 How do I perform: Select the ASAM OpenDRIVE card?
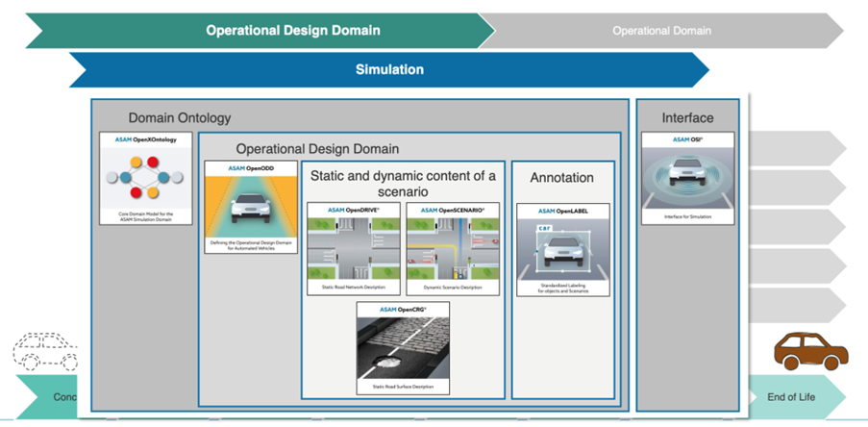click(354, 249)
